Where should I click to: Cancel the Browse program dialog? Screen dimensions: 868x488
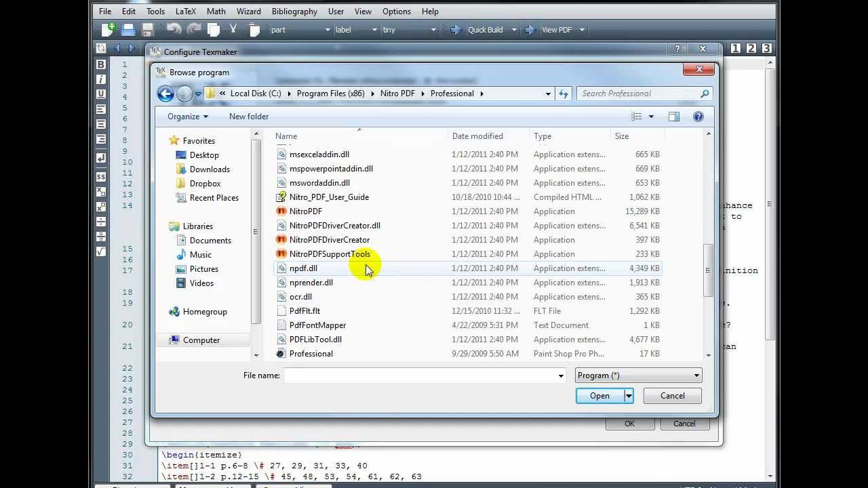[x=673, y=396]
